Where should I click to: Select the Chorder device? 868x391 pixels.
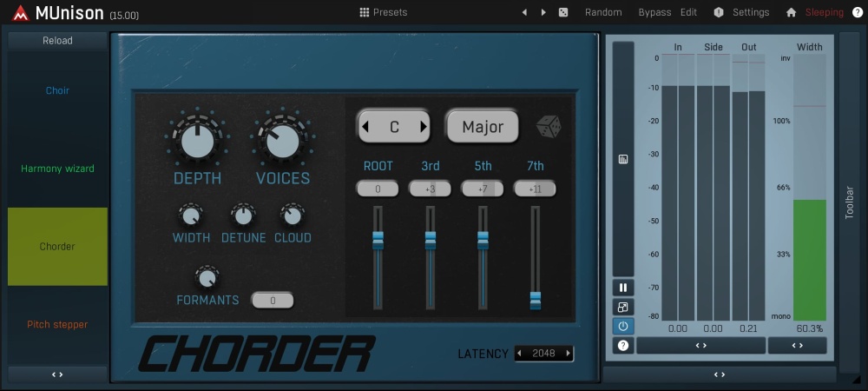(57, 247)
